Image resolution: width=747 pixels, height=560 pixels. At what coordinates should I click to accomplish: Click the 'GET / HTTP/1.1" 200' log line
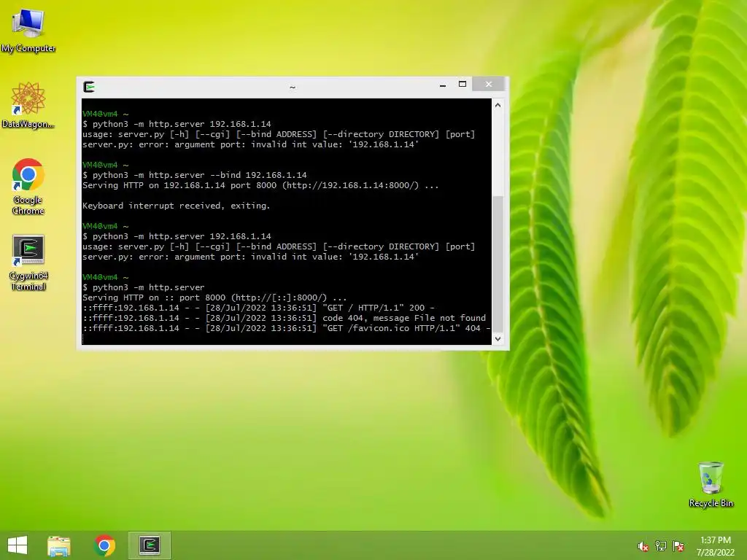click(x=258, y=308)
